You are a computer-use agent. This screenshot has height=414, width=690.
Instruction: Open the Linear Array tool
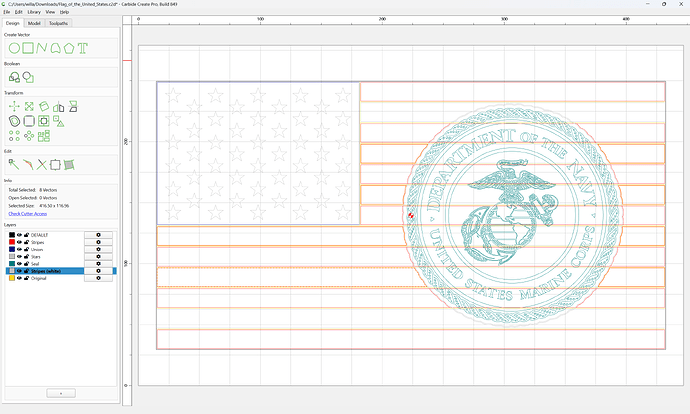pos(14,136)
